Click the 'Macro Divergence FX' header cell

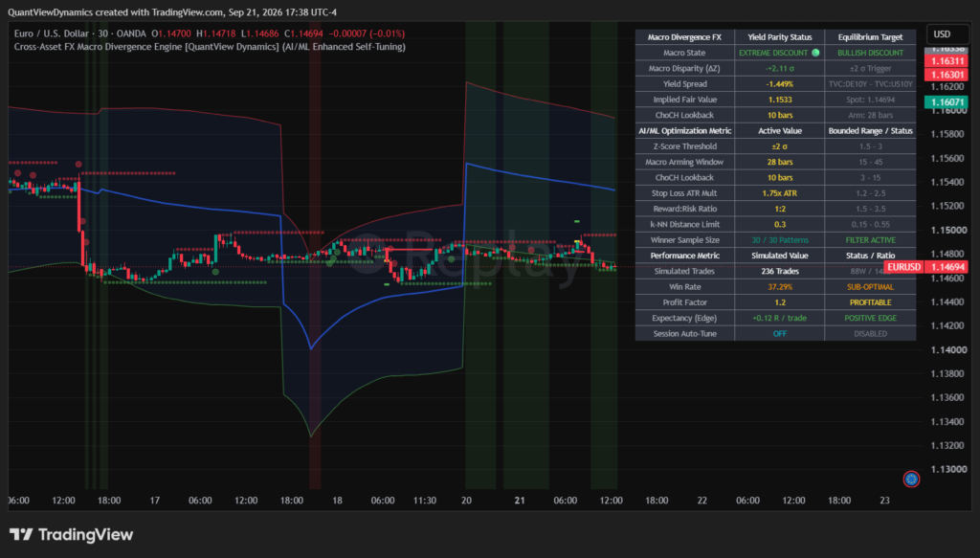[x=684, y=37]
